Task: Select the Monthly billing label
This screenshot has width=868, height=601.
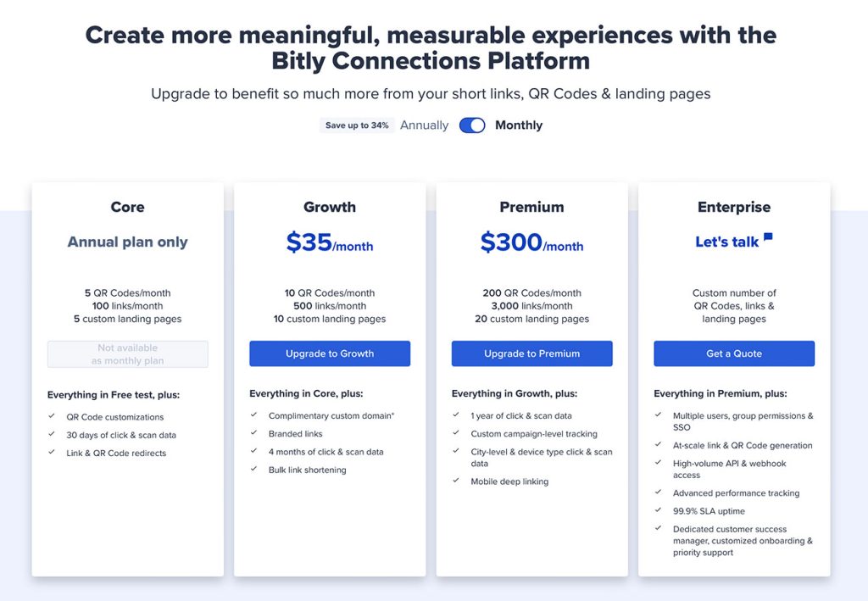Action: click(519, 125)
